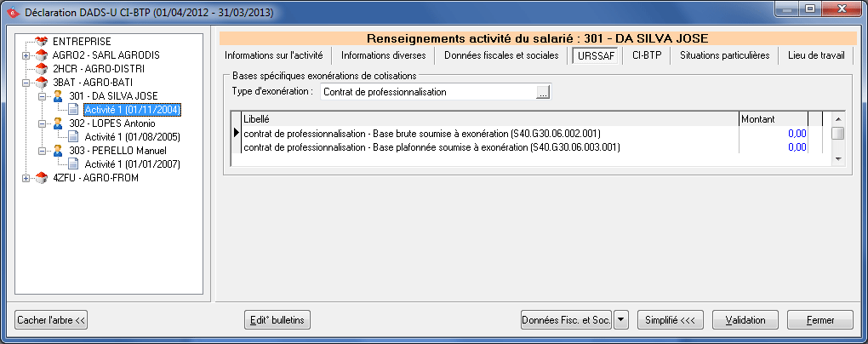The width and height of the screenshot is (868, 344).
Task: Expand the 4ZFU - AGRO-FROM tree node
Action: [26, 178]
